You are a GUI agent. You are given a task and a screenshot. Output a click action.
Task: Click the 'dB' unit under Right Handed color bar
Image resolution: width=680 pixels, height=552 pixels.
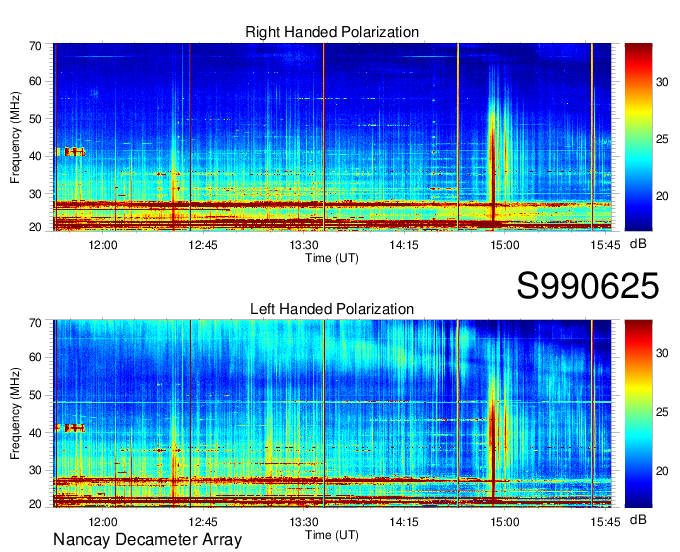pos(638,244)
